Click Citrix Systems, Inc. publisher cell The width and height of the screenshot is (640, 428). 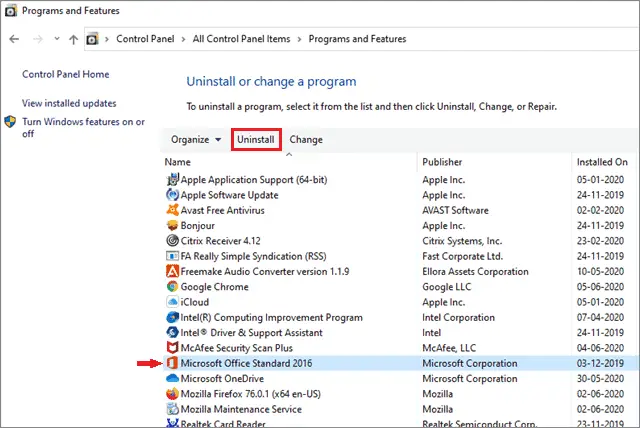coord(462,241)
